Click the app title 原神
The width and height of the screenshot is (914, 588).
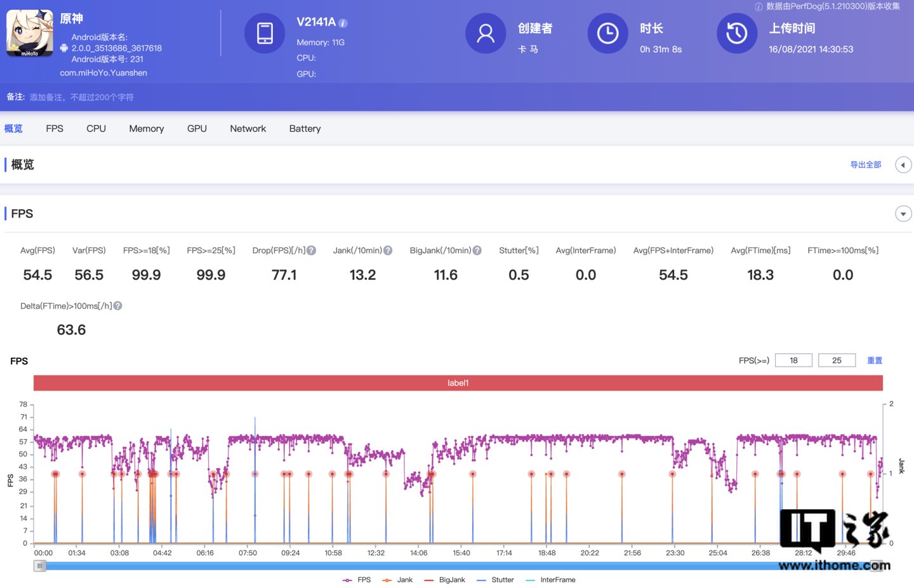[x=72, y=19]
